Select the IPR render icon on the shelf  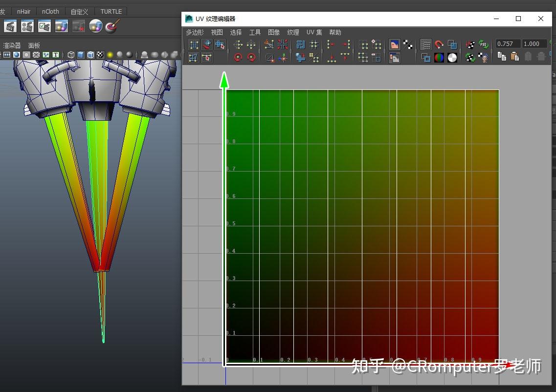[x=11, y=25]
